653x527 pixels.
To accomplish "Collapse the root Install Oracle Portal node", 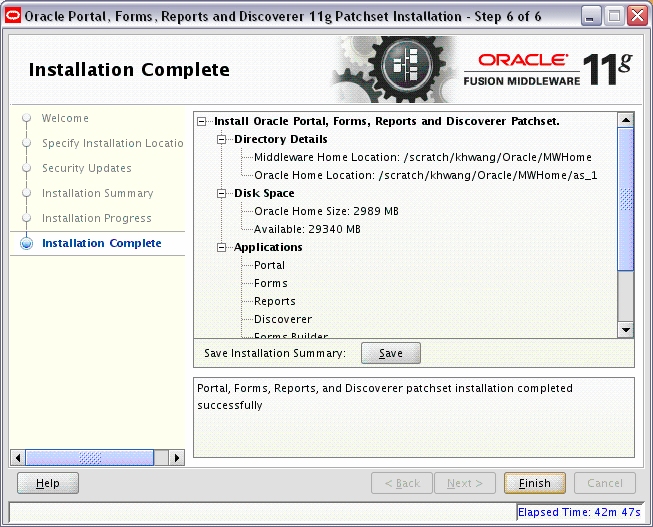I will pos(202,122).
